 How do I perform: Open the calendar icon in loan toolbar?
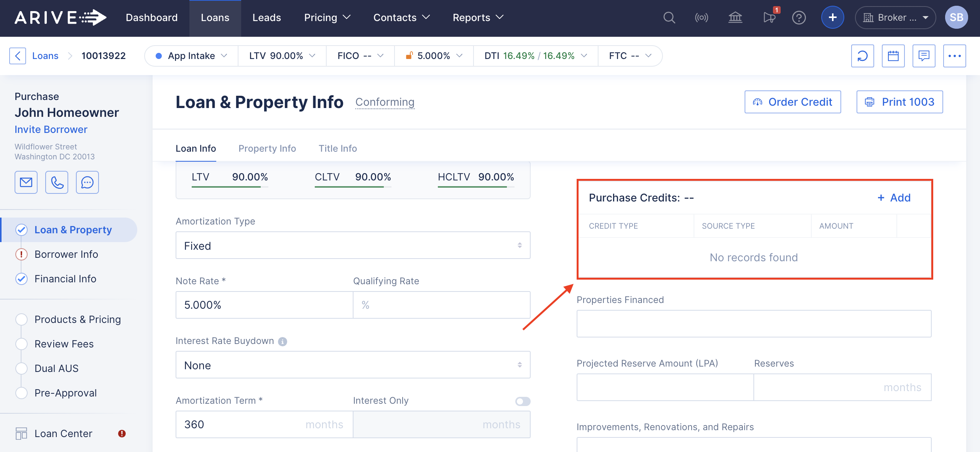click(893, 56)
